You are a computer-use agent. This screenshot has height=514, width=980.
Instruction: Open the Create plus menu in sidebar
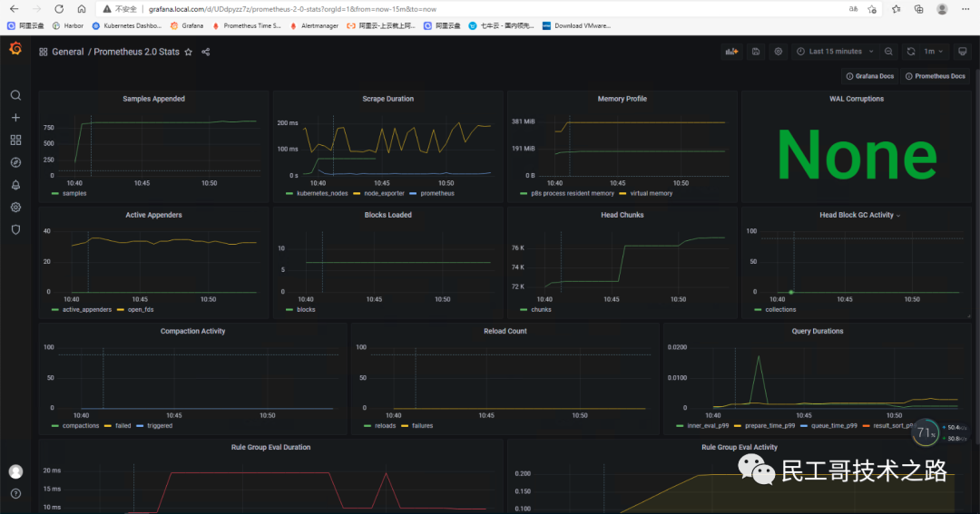pos(15,118)
